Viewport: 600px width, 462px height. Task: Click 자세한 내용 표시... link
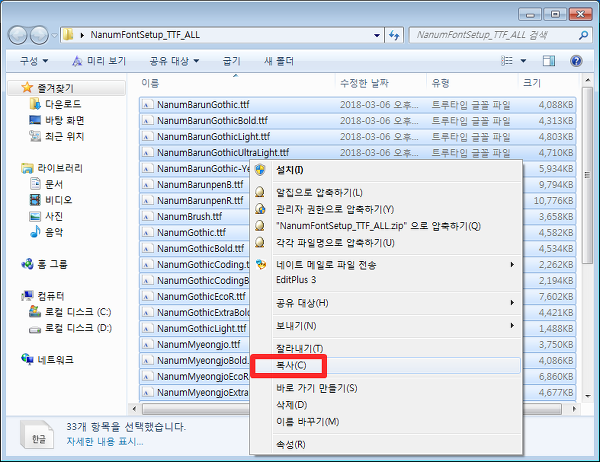click(105, 442)
